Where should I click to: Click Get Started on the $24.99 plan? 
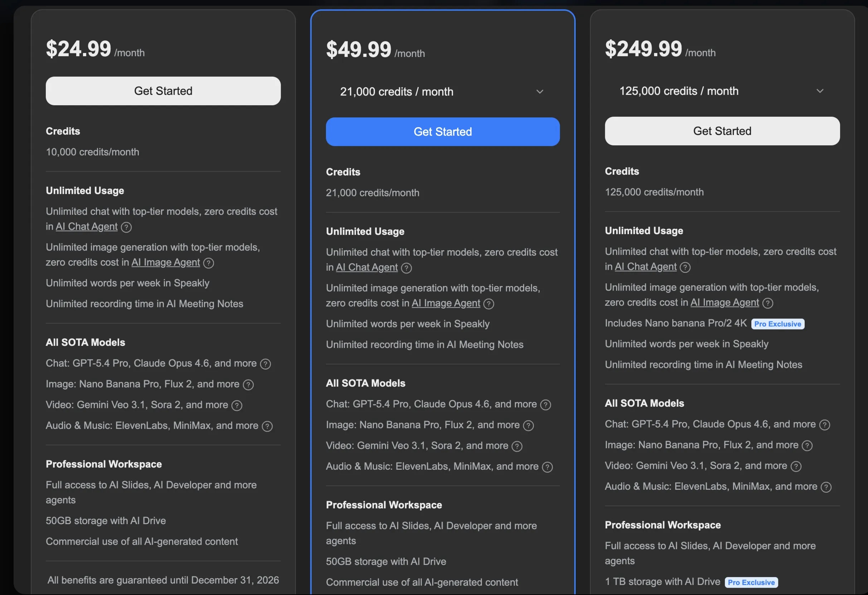tap(163, 91)
